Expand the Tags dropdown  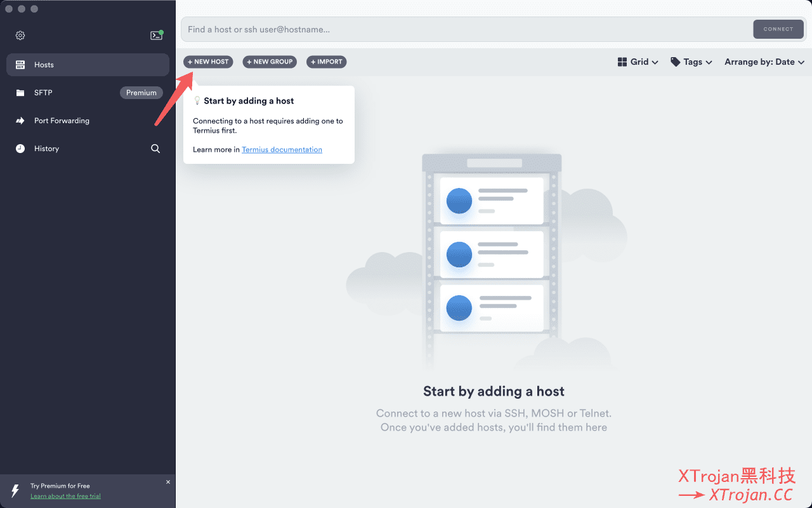[x=691, y=62]
